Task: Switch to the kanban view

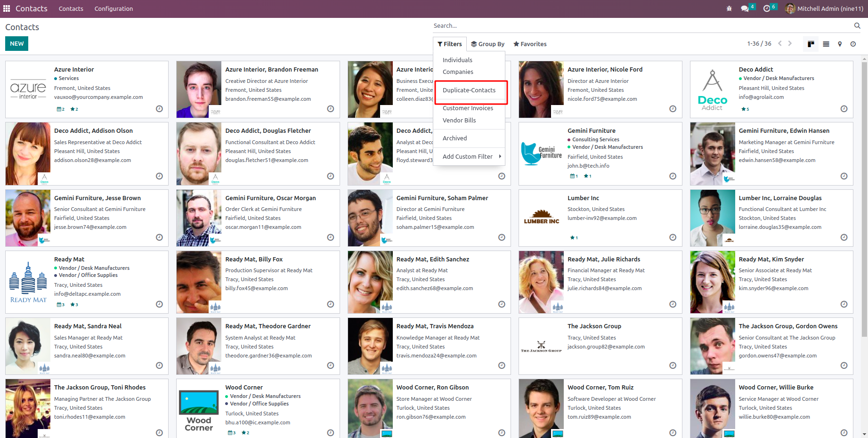Action: tap(811, 44)
